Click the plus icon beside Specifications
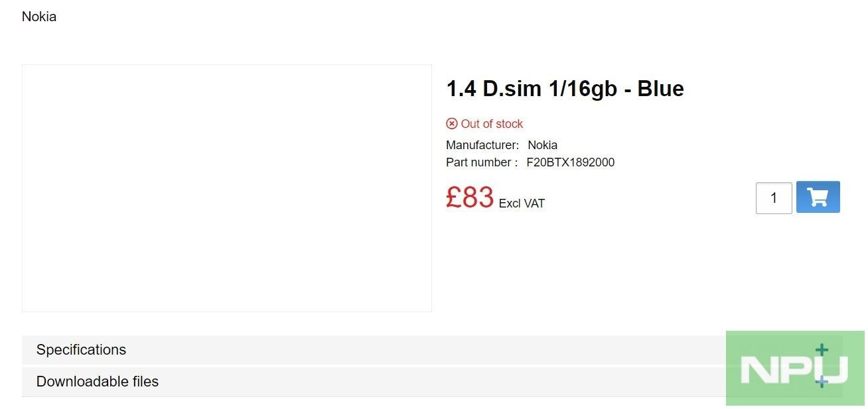This screenshot has height=409, width=868. point(822,350)
